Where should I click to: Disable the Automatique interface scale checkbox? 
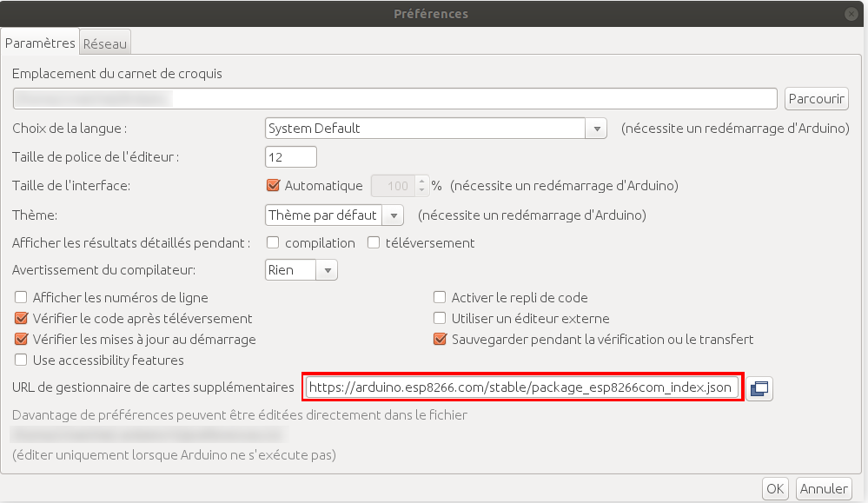(273, 186)
